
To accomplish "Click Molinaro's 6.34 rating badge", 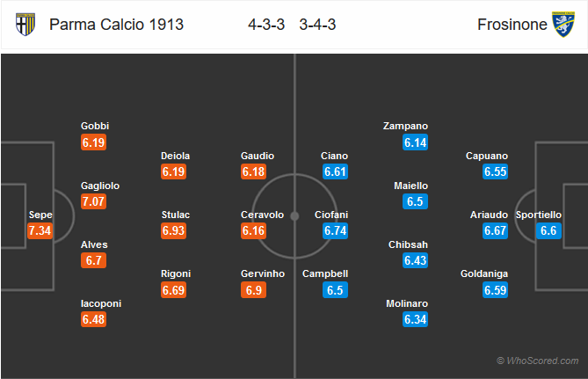I will 415,319.
